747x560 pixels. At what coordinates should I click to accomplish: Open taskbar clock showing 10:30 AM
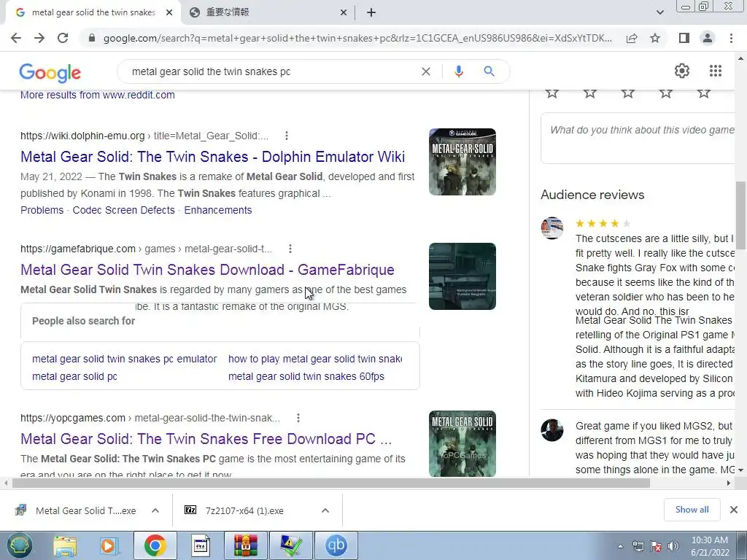point(710,546)
